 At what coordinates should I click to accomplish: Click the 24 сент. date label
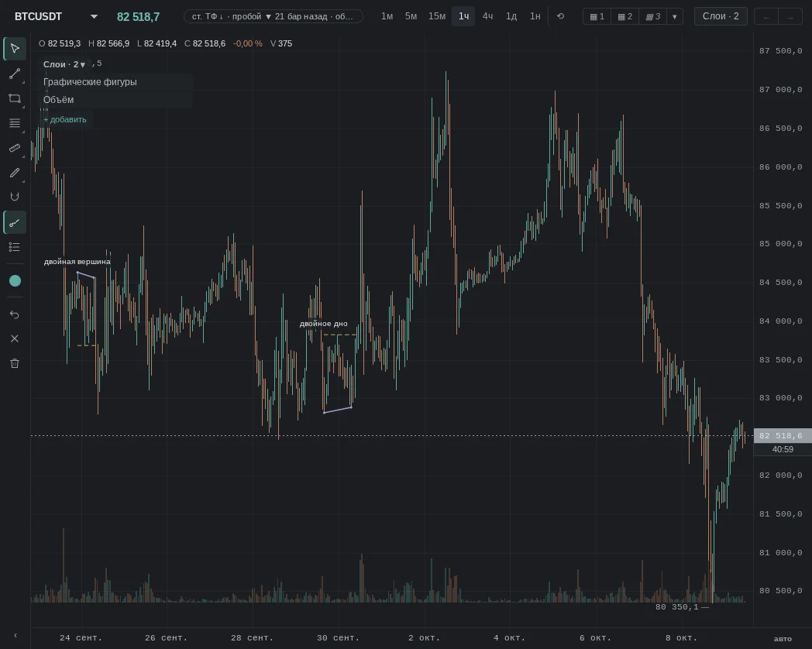[x=81, y=637]
